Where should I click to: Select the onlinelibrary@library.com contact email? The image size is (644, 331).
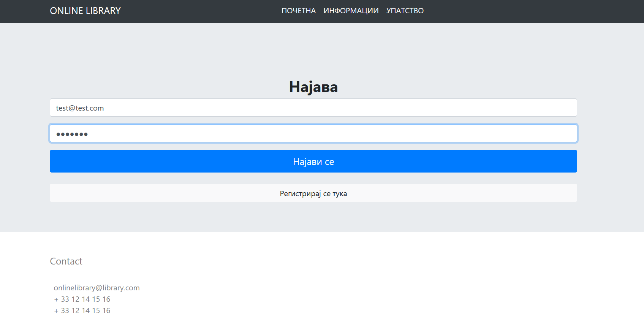(x=97, y=288)
